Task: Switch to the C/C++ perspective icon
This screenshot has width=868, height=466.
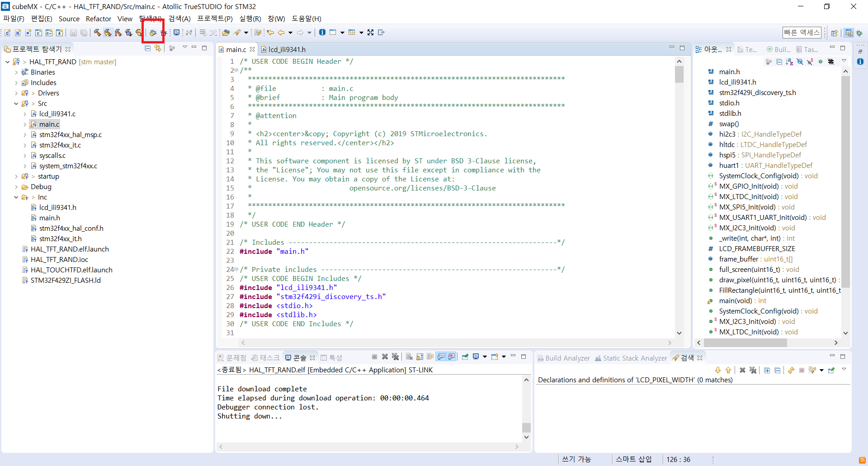Action: [x=849, y=33]
